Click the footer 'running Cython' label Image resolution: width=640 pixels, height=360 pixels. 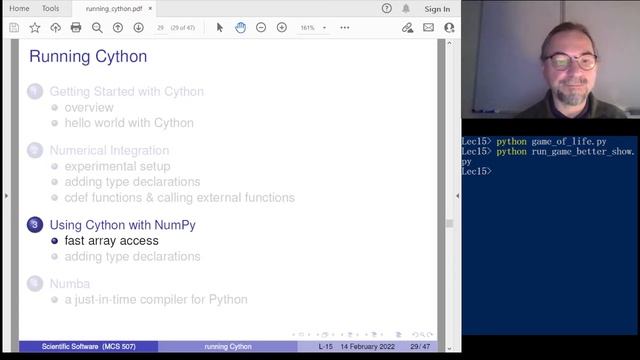(228, 347)
